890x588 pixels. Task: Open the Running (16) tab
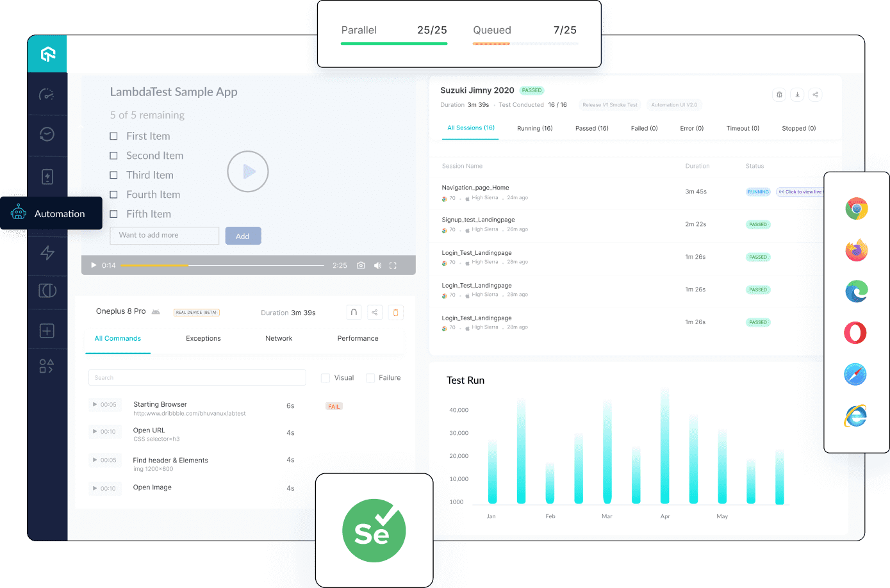534,129
